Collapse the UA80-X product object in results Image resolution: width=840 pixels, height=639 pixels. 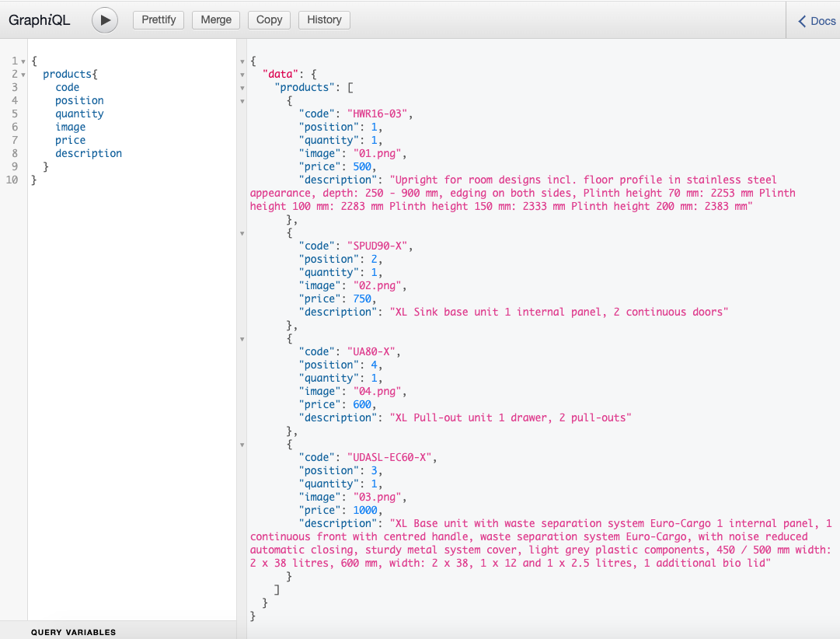[242, 339]
